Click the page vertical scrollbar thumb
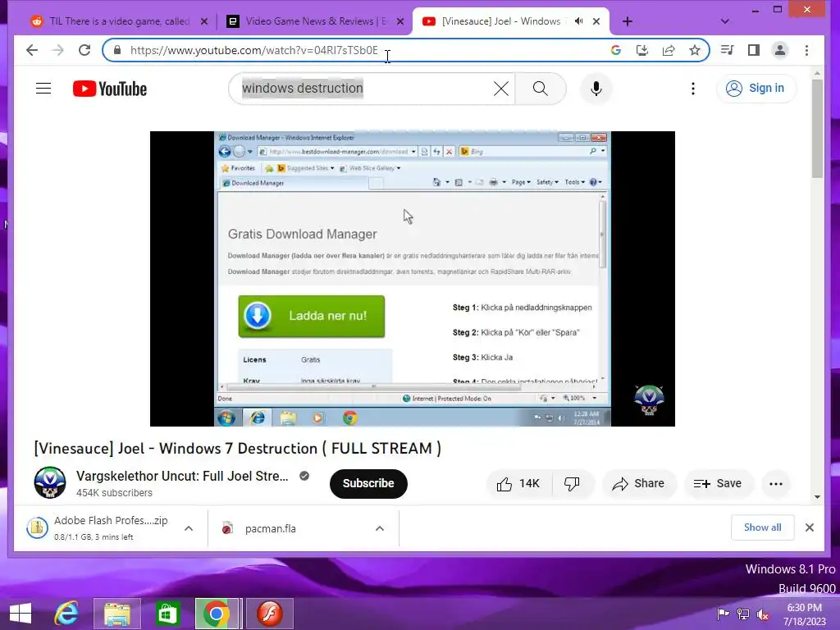The width and height of the screenshot is (840, 630). coord(817,129)
